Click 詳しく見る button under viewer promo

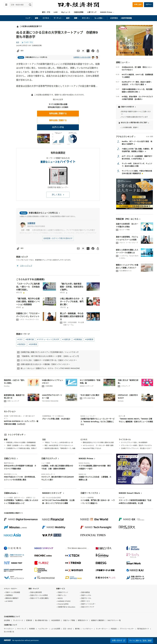pos(58,194)
